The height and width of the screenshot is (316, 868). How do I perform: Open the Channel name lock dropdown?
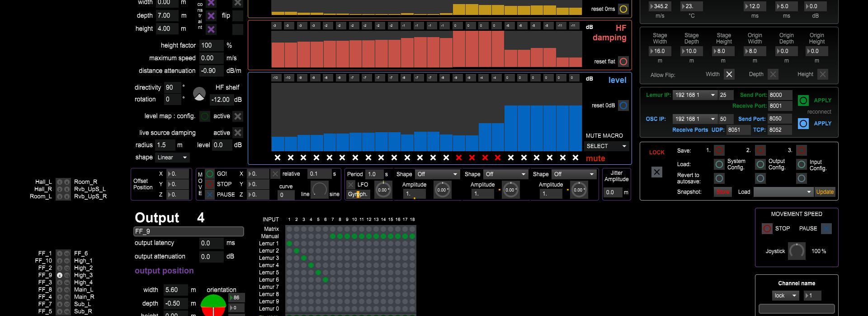(785, 296)
